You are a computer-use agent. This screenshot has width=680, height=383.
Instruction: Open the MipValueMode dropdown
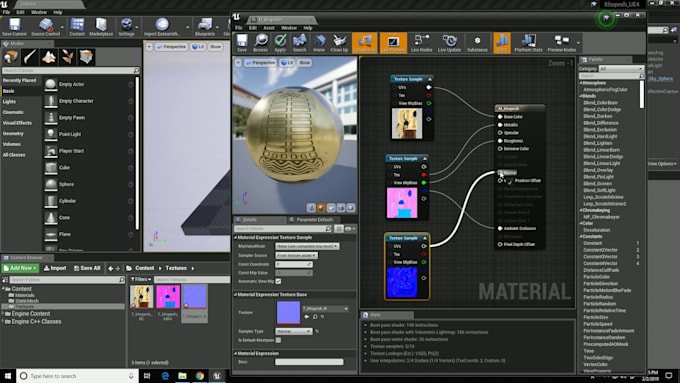(307, 246)
